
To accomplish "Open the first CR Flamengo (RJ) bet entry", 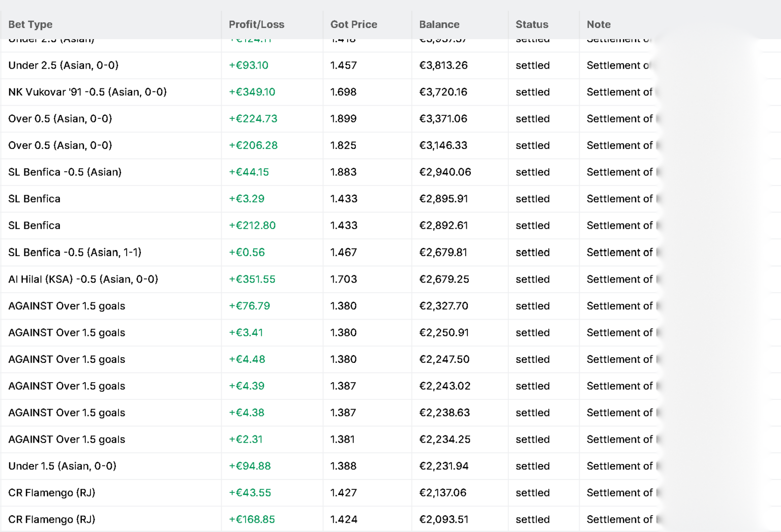I will [x=51, y=492].
